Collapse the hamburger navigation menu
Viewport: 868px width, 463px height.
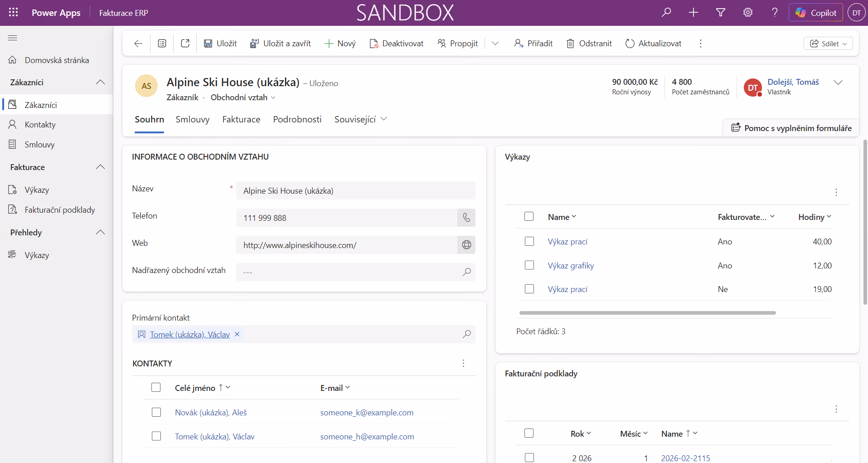coord(13,38)
